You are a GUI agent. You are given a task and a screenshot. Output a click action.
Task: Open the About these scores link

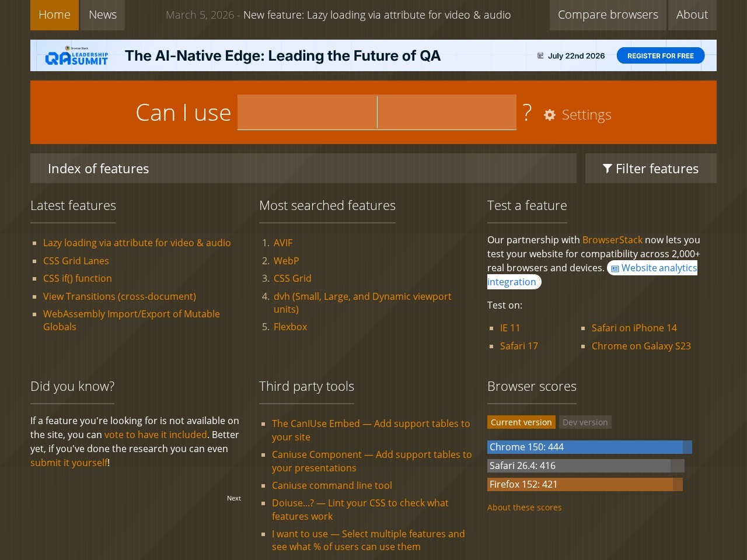tap(525, 508)
